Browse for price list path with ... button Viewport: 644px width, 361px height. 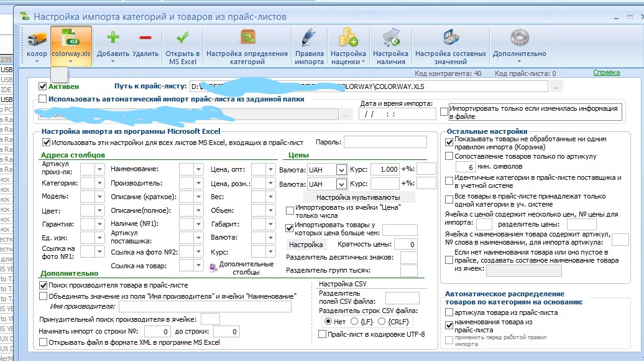click(556, 87)
